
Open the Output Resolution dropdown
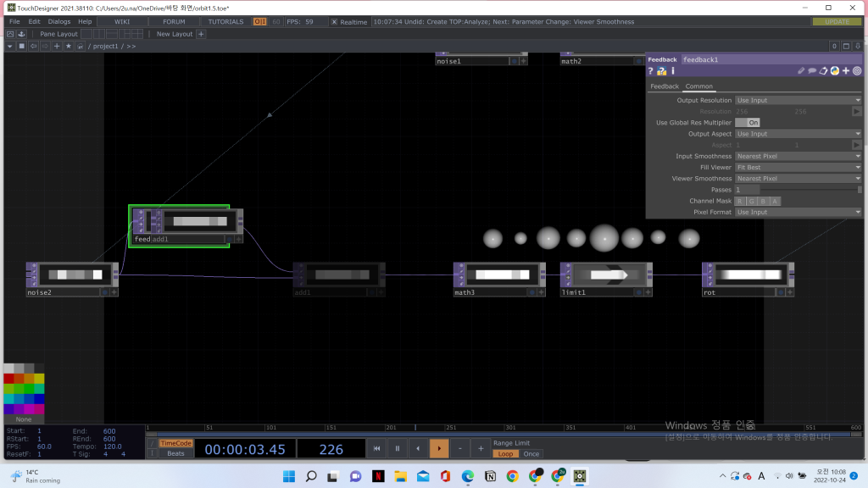coord(798,100)
